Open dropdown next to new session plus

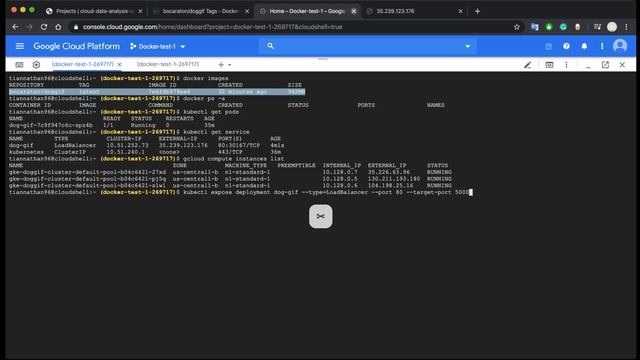(230, 65)
